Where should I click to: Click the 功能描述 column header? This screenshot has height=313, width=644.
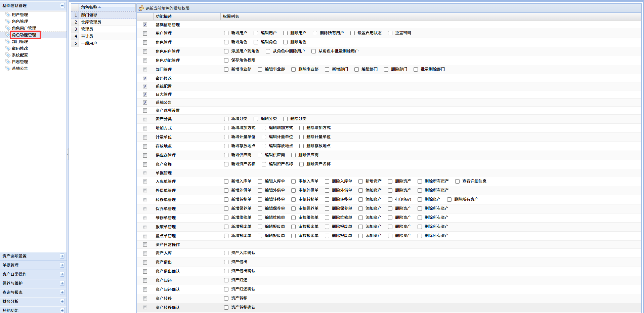[x=187, y=16]
